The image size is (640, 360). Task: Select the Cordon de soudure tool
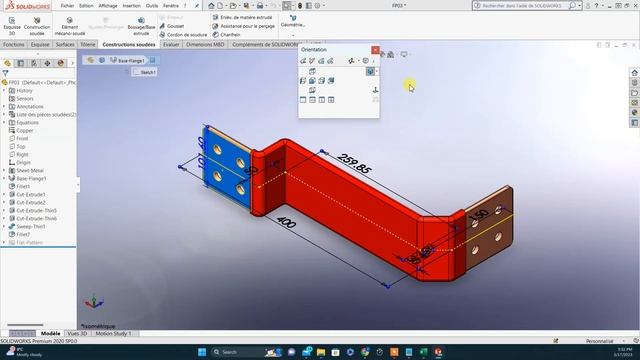183,35
